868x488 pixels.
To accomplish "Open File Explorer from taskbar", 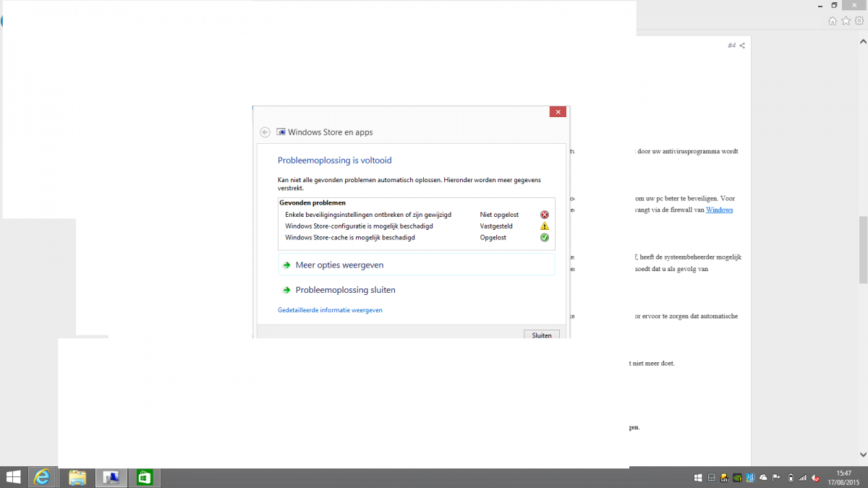I will 77,477.
